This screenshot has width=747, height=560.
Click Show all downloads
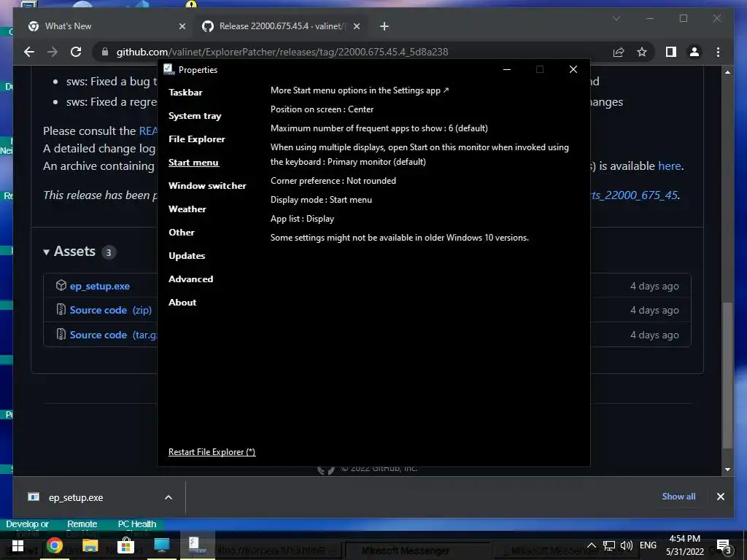[678, 497]
